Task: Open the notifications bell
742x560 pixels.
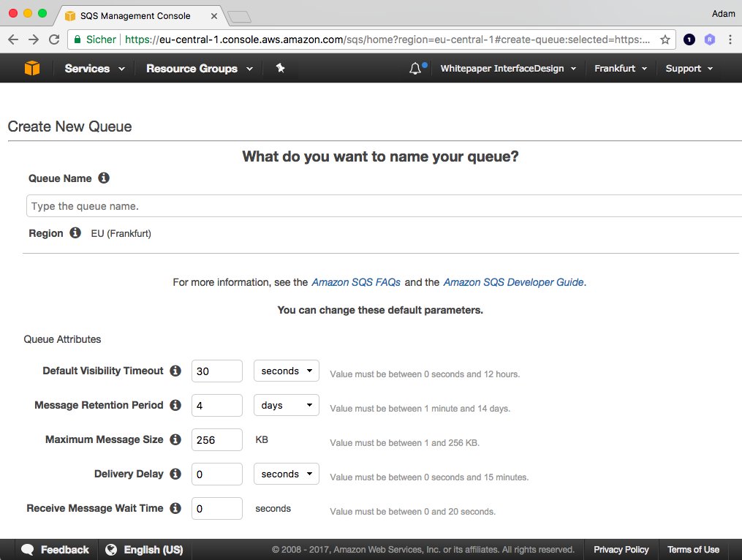Action: [x=415, y=69]
